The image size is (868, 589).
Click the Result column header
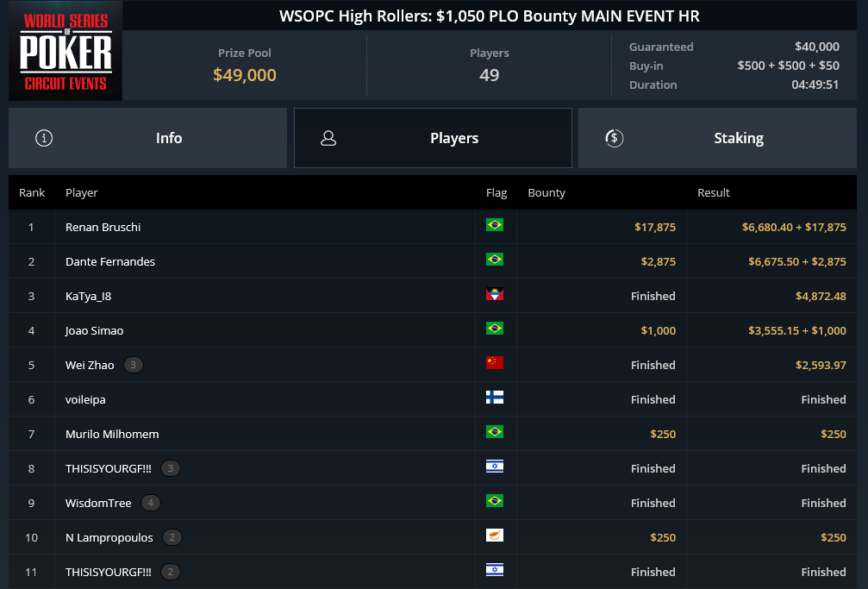click(713, 193)
